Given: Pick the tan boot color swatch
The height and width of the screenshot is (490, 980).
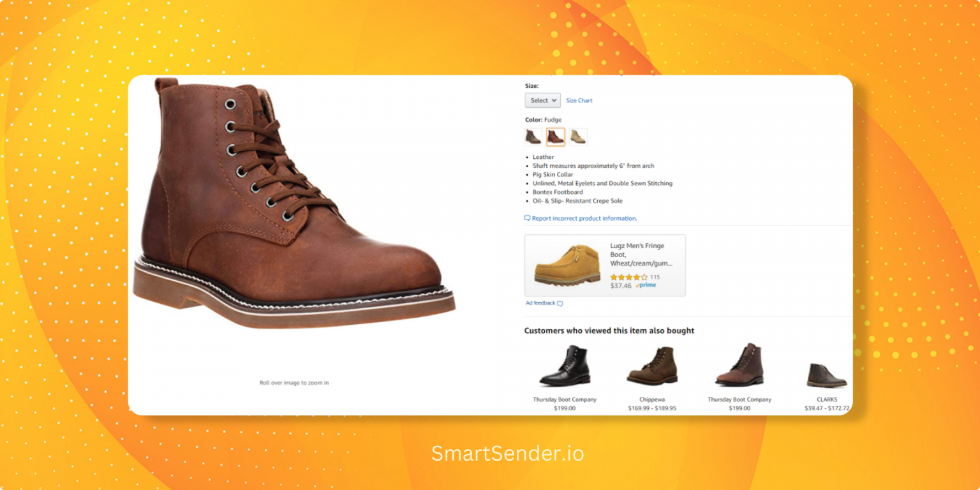Looking at the screenshot, I should click(578, 137).
